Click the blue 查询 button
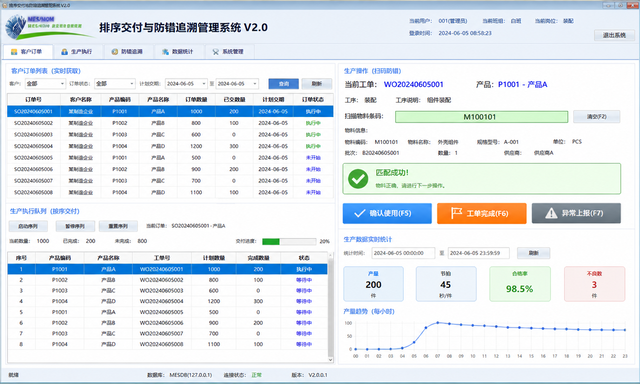The image size is (640, 384). click(x=284, y=84)
